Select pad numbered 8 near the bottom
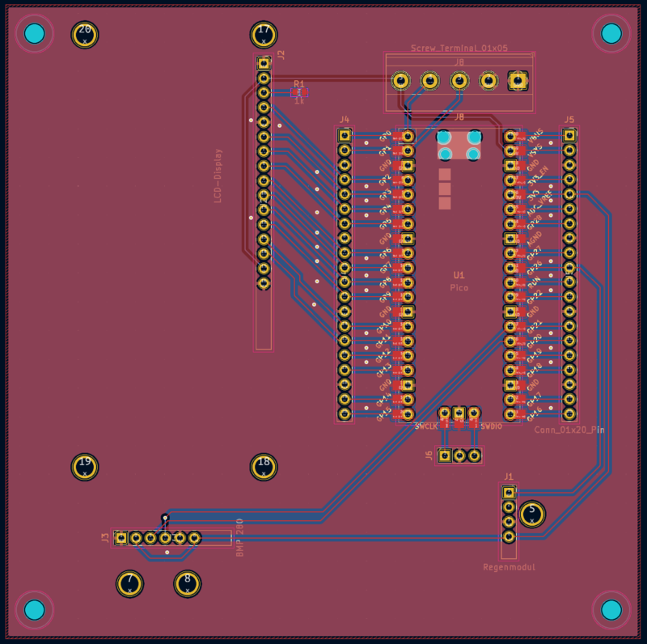This screenshot has width=647, height=644. point(187,583)
